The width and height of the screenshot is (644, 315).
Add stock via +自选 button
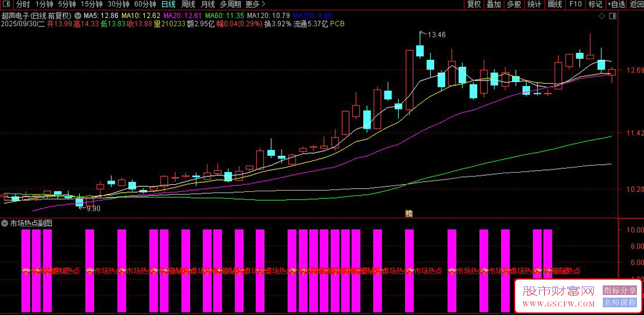click(x=616, y=4)
